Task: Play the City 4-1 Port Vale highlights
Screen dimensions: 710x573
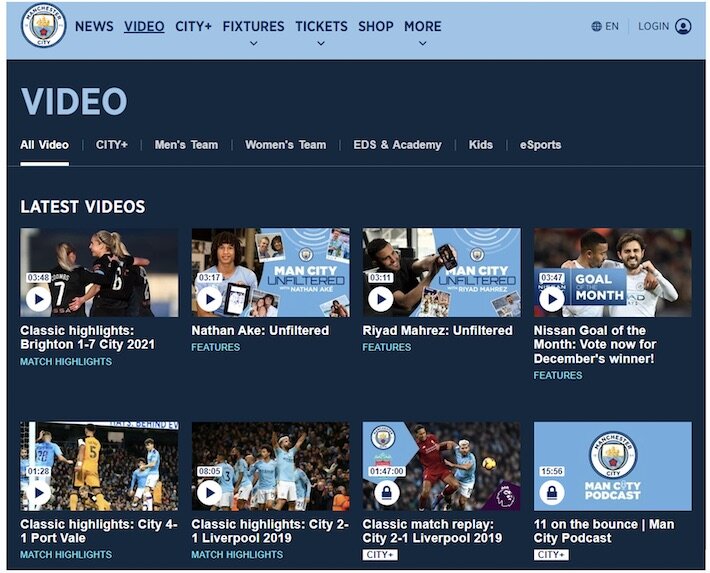Action: [x=38, y=493]
